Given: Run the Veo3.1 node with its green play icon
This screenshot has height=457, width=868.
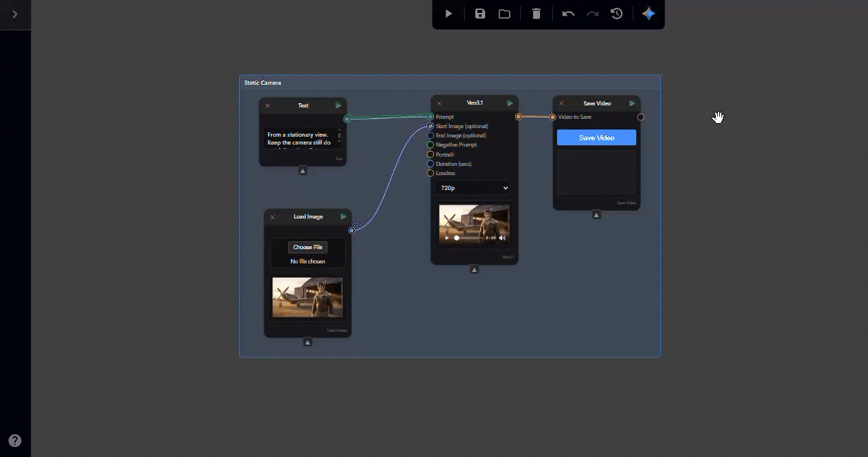Looking at the screenshot, I should [x=510, y=103].
